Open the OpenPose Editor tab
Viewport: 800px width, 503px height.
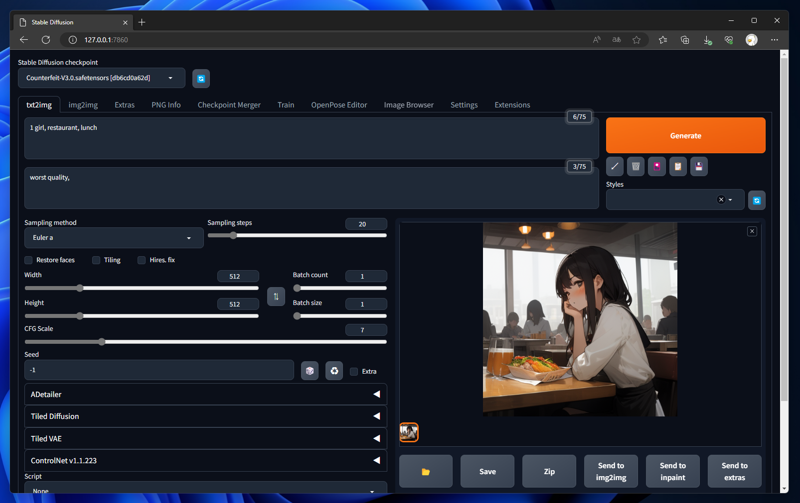click(x=339, y=105)
